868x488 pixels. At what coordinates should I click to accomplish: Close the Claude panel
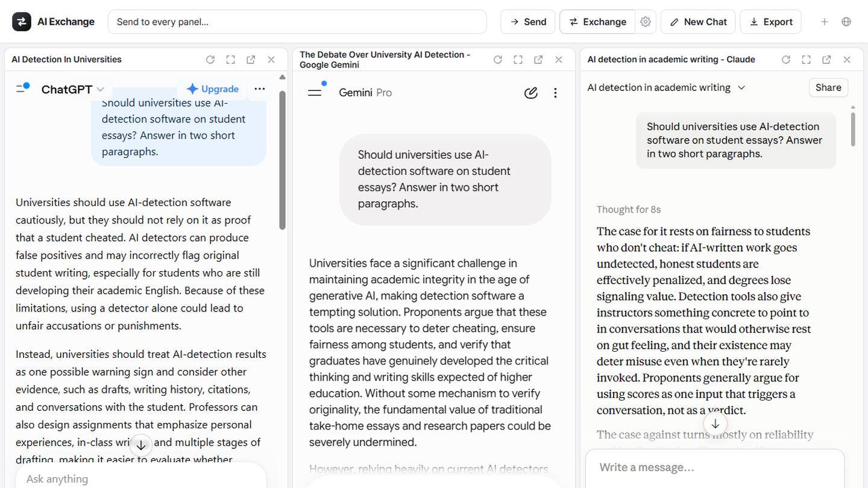tap(847, 60)
